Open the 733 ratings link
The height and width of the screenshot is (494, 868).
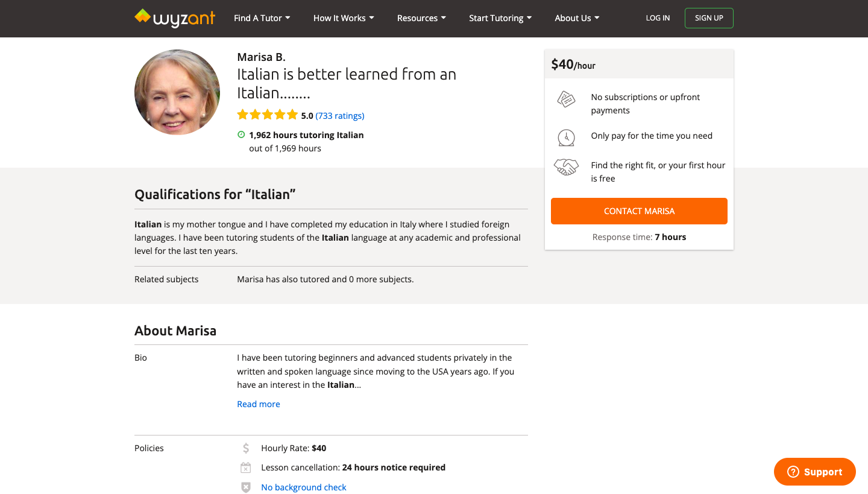[x=340, y=116]
